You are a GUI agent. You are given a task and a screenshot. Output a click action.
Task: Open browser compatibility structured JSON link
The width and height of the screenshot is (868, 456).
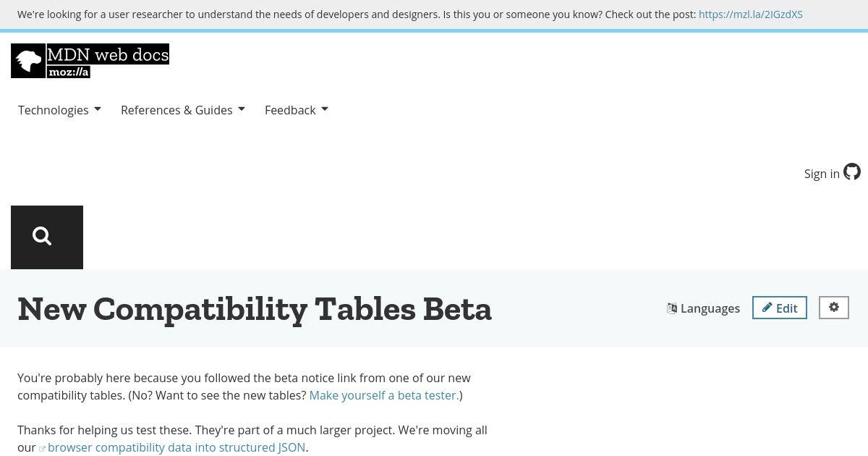(x=176, y=447)
